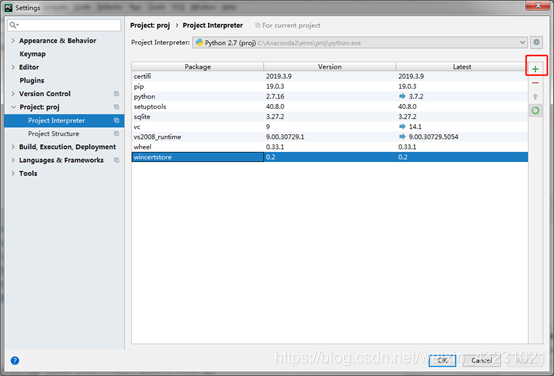Expand the Editor section
This screenshot has height=376, width=554.
tap(13, 67)
